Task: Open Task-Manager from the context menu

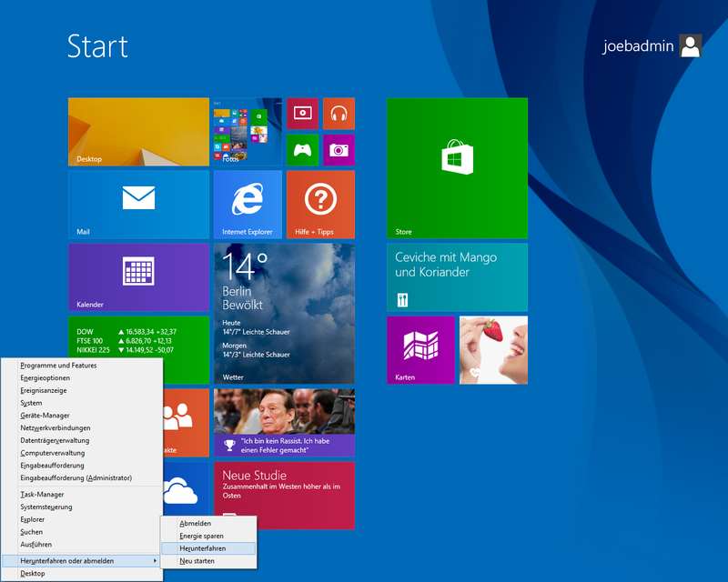Action: click(43, 495)
